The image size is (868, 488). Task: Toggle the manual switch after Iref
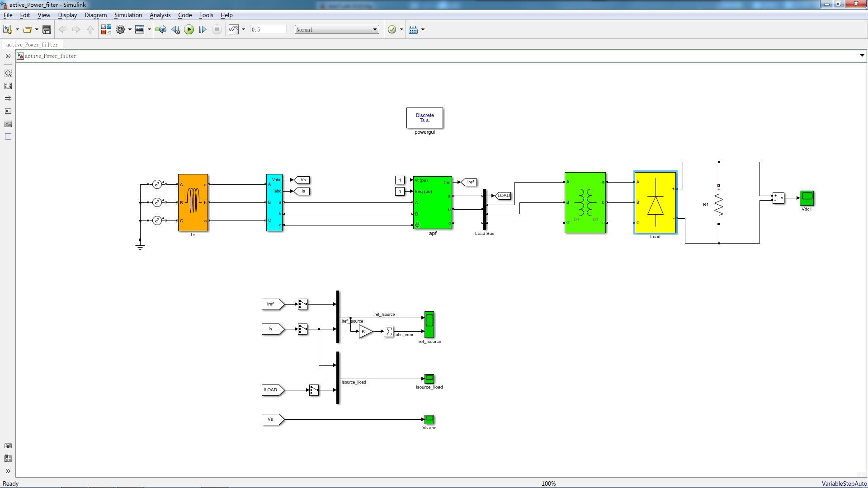click(302, 305)
